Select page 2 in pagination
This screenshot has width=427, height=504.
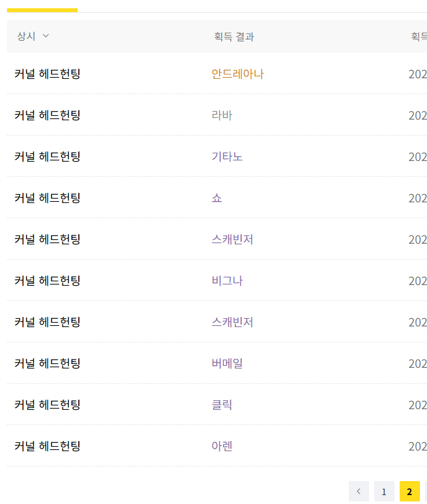tap(410, 491)
